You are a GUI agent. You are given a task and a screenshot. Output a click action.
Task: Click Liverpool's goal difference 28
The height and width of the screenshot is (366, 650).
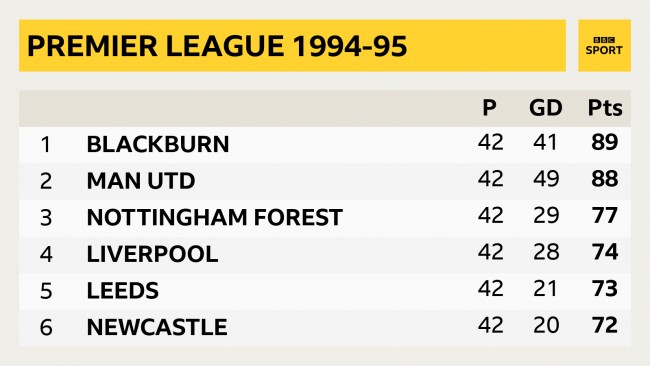tap(546, 252)
